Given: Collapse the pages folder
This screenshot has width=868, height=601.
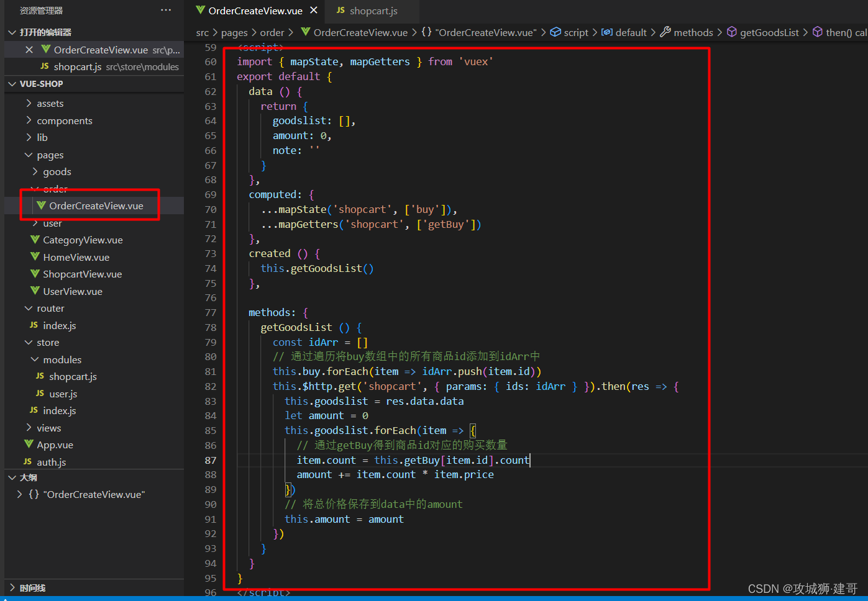Looking at the screenshot, I should coord(29,155).
